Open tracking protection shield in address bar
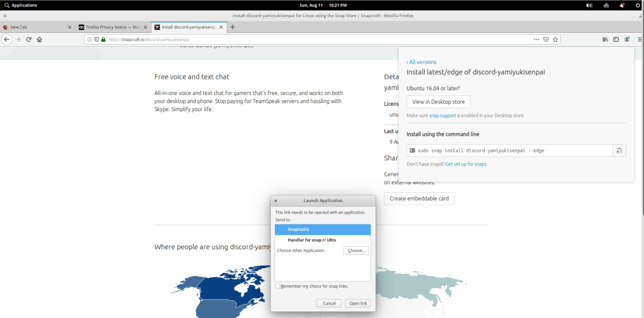The image size is (644, 318). [x=97, y=39]
